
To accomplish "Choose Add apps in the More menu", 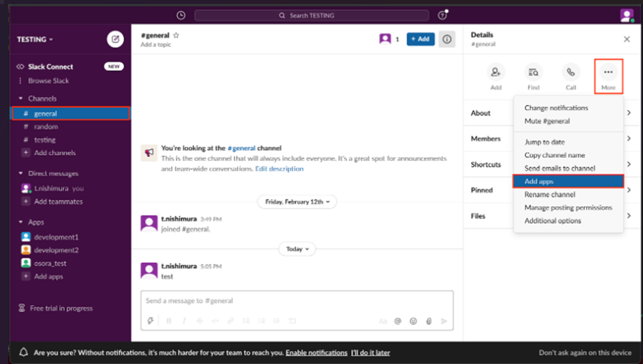I will coord(569,181).
